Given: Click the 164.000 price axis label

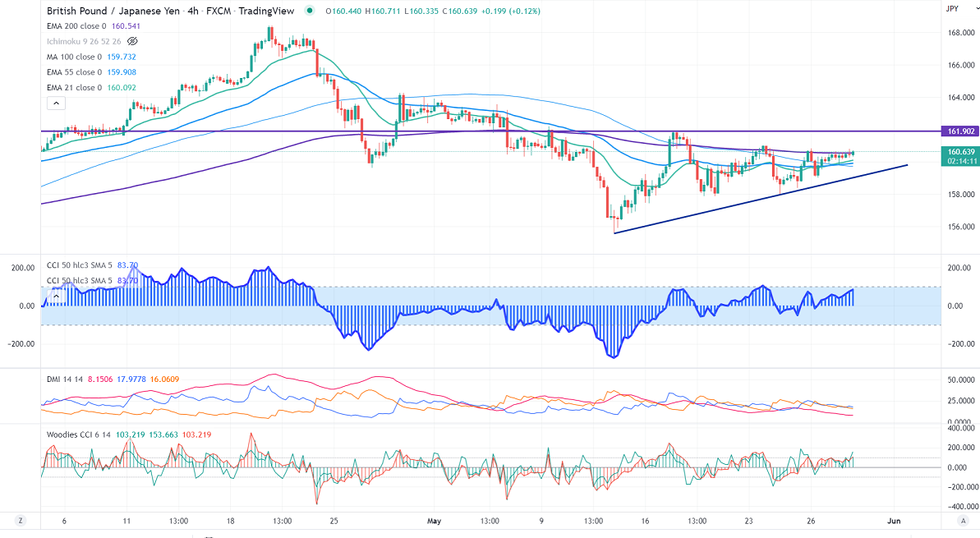Looking at the screenshot, I should point(961,98).
